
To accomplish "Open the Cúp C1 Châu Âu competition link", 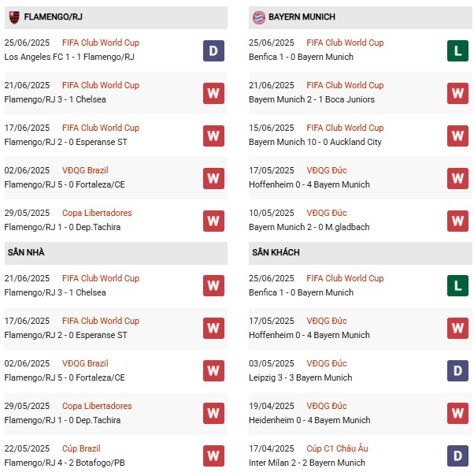I will pos(337,448).
